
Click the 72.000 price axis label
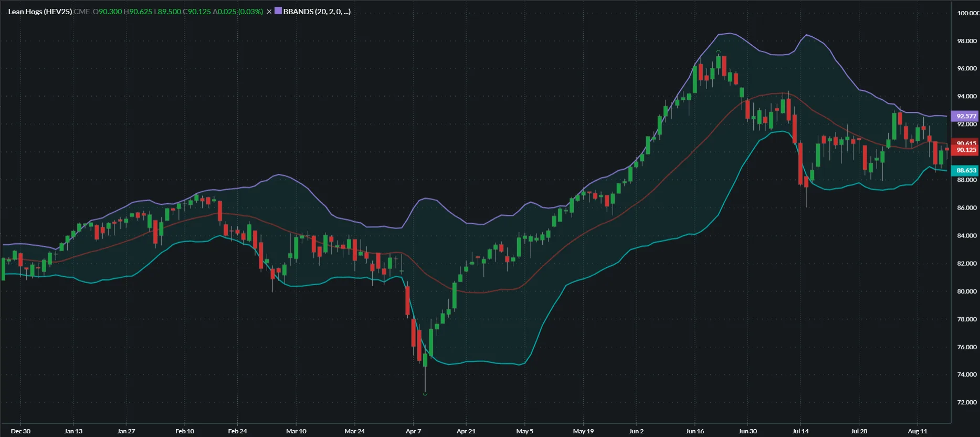tap(967, 402)
